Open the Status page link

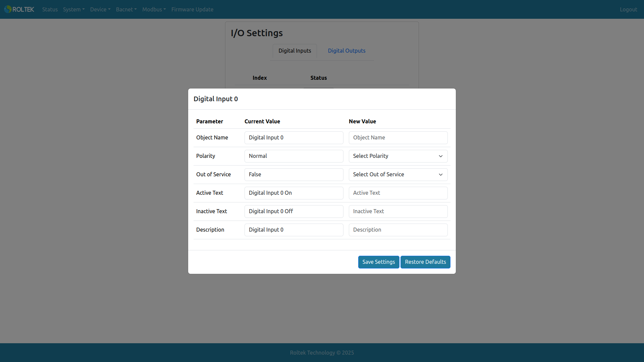[x=50, y=9]
